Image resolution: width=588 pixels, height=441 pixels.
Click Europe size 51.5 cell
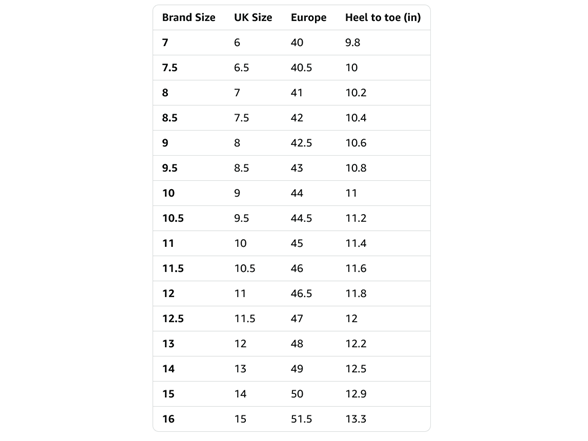301,419
